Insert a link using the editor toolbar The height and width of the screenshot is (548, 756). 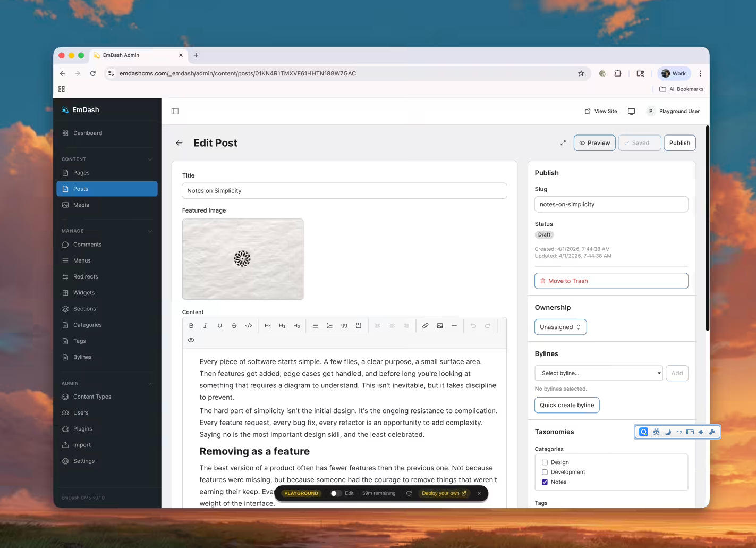[425, 326]
